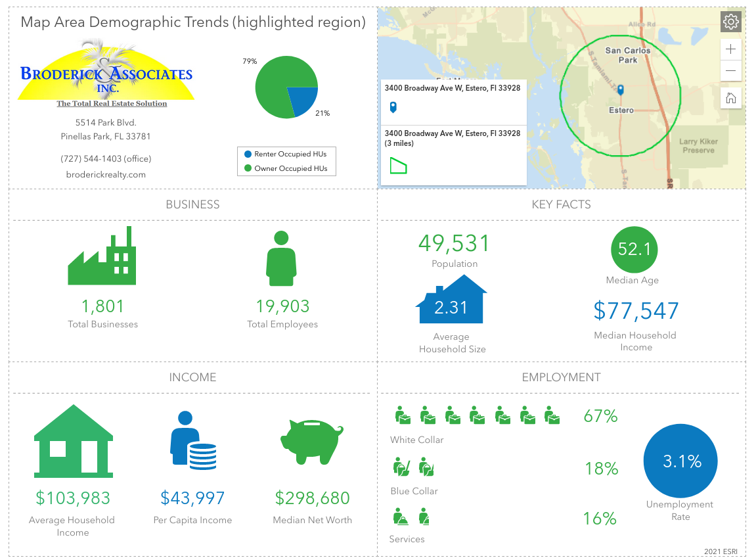The height and width of the screenshot is (560, 756).
Task: Click the blue 3.1% Unemployment Rate circle
Action: click(681, 461)
